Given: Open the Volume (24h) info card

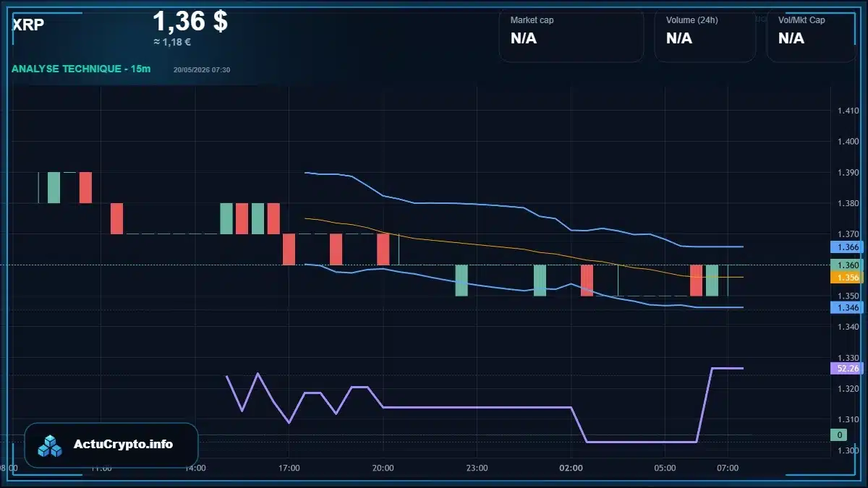Looking at the screenshot, I should pos(705,35).
